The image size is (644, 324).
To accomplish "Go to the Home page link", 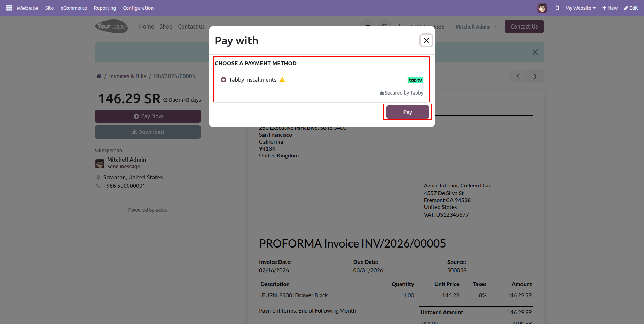I will pyautogui.click(x=147, y=26).
